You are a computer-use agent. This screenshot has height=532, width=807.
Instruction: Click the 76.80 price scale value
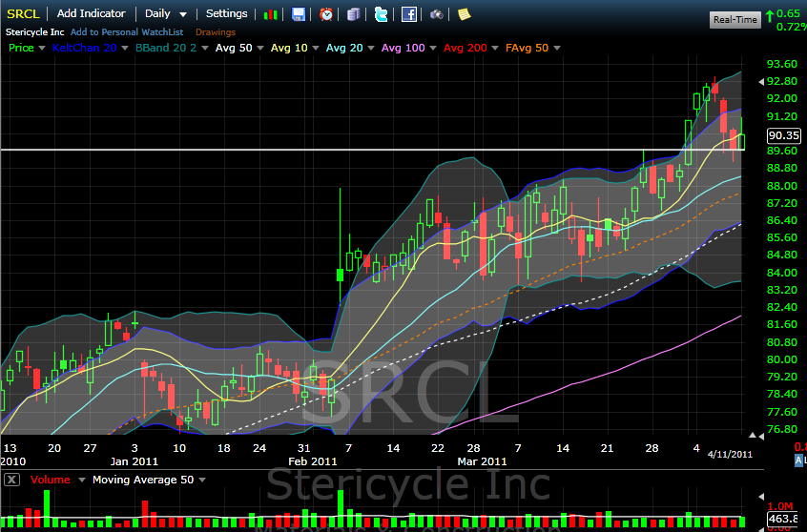(x=782, y=429)
